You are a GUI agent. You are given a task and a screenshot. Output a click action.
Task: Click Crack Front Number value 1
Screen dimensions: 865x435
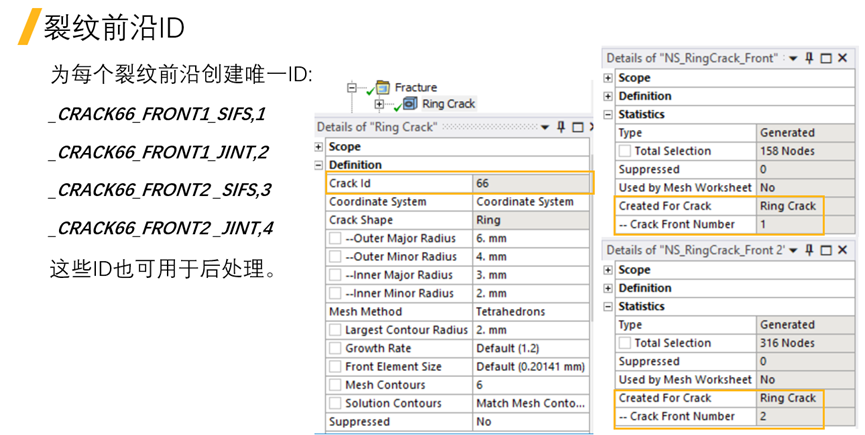coord(805,224)
